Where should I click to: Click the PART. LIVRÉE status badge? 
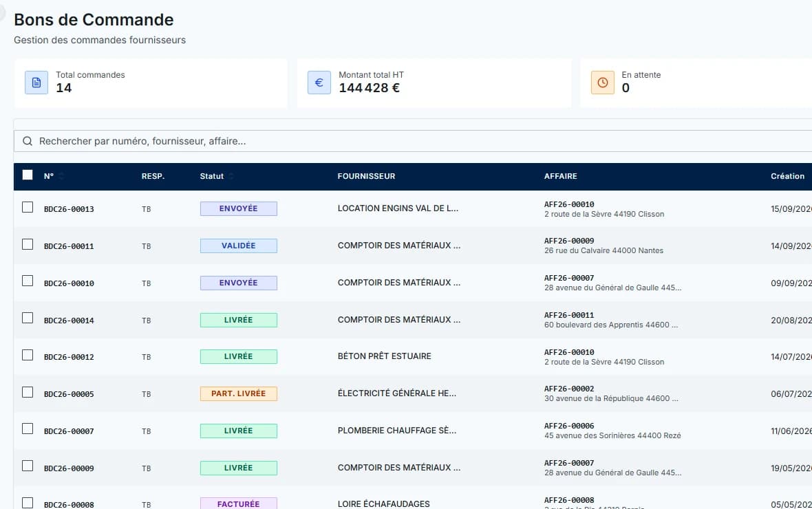tap(239, 393)
